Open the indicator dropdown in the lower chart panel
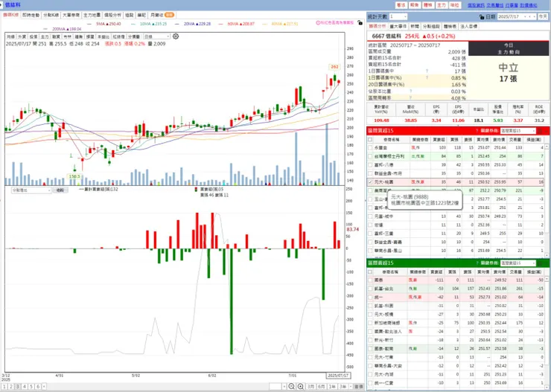 [x=31, y=190]
